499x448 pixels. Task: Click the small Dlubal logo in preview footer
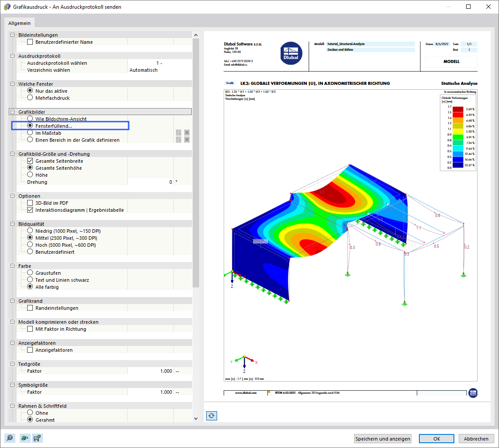click(473, 393)
